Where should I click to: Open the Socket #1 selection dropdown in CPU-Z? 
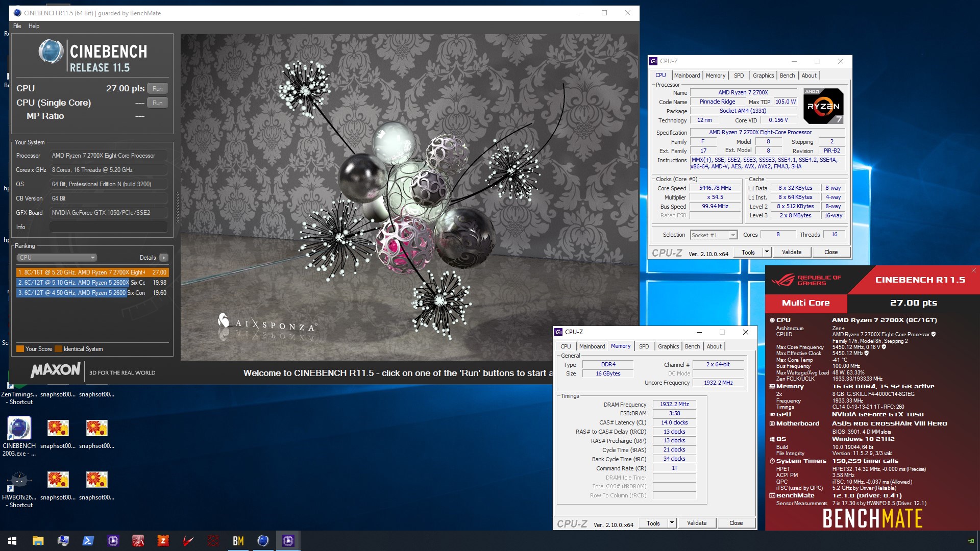(714, 235)
